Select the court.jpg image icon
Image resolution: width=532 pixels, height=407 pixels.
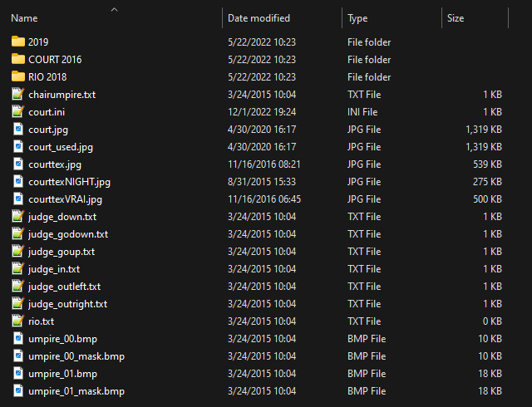pos(18,130)
